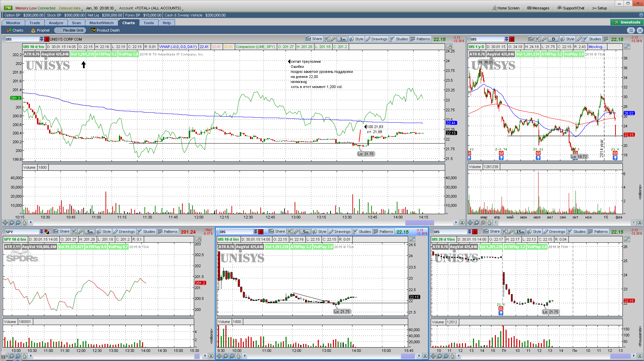Open the Scan tab
This screenshot has height=361, width=644.
[x=76, y=23]
